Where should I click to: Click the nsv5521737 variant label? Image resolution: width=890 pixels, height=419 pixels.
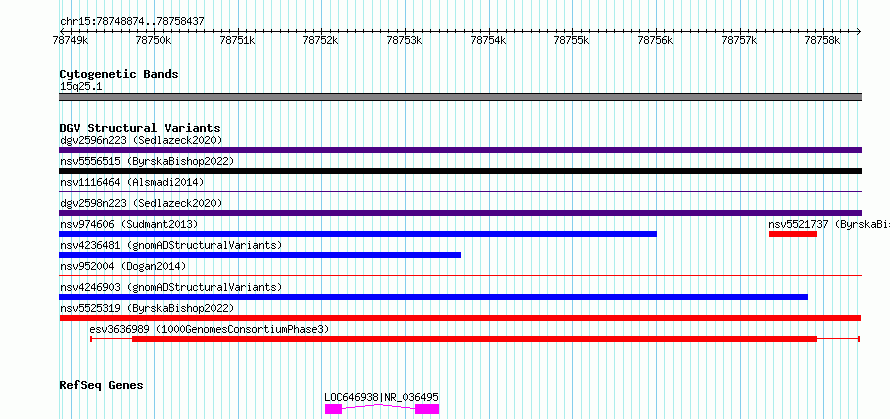(x=829, y=224)
